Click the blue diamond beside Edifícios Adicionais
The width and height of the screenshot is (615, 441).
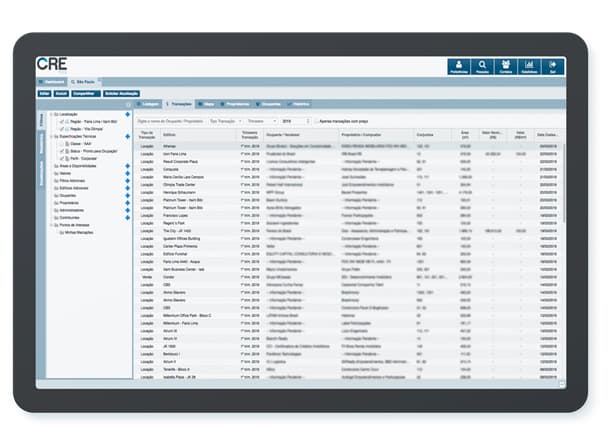pyautogui.click(x=127, y=188)
